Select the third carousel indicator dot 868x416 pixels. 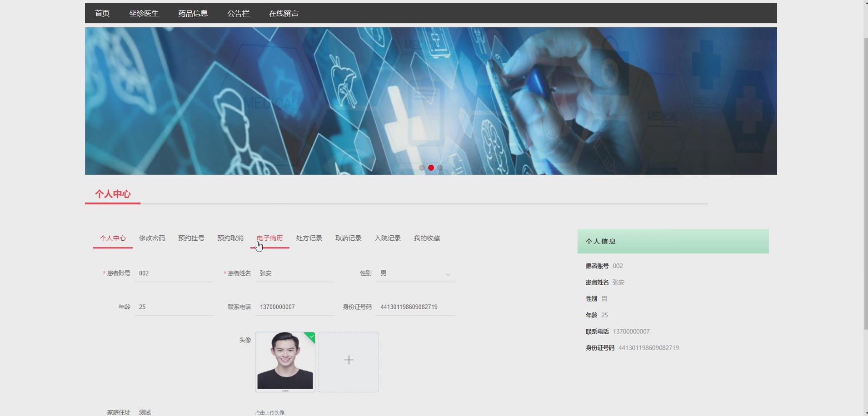440,168
